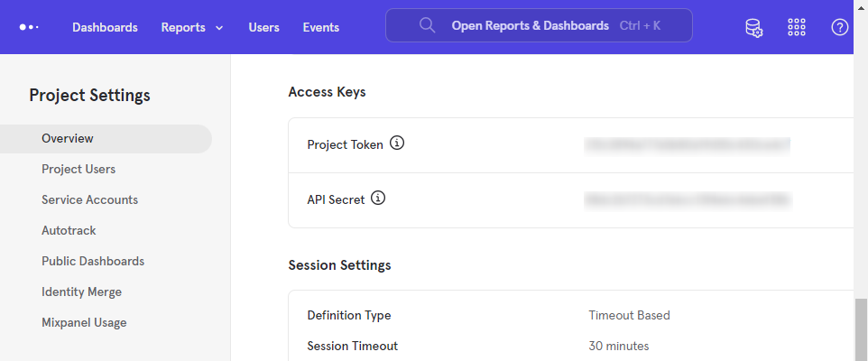Open Public Dashboards settings

(93, 262)
